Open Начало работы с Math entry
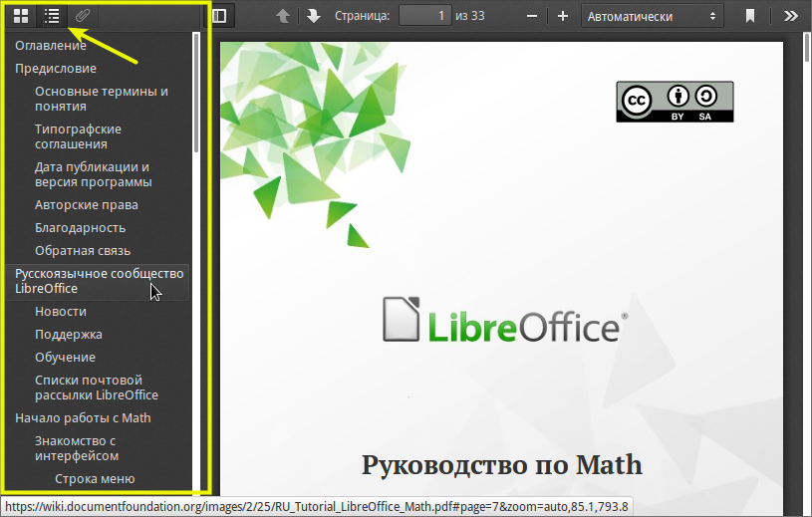The width and height of the screenshot is (812, 517). pyautogui.click(x=83, y=417)
